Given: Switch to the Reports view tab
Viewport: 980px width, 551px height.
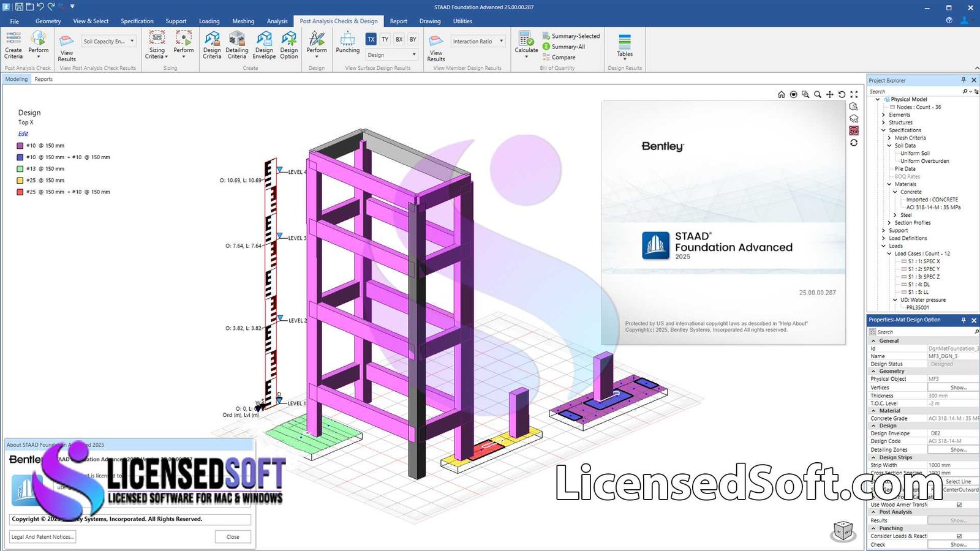Looking at the screenshot, I should tap(43, 79).
